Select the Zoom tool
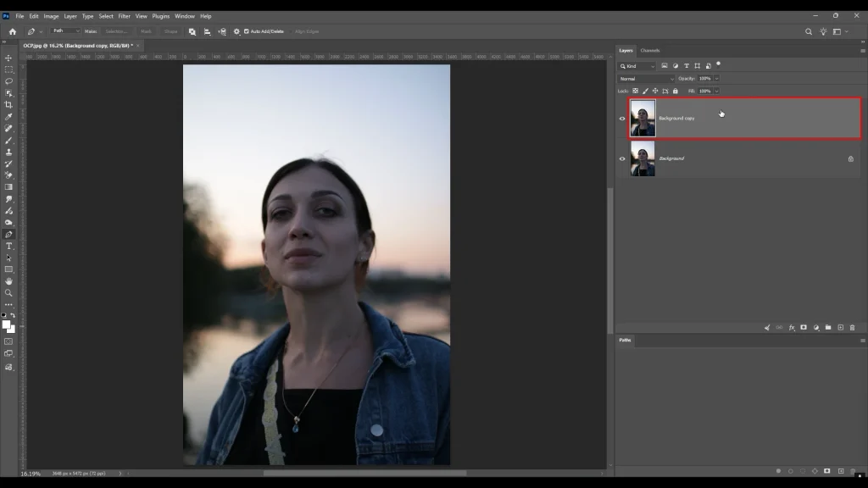This screenshot has height=488, width=868. pyautogui.click(x=8, y=293)
